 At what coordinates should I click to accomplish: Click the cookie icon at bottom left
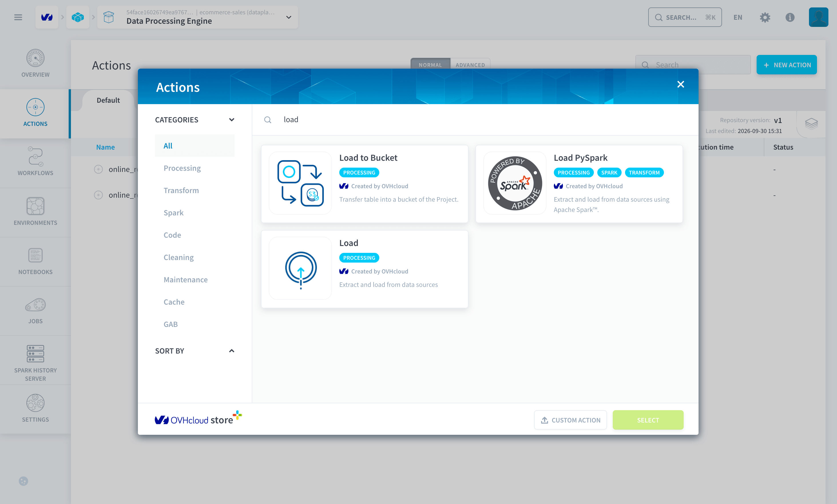coord(23,481)
